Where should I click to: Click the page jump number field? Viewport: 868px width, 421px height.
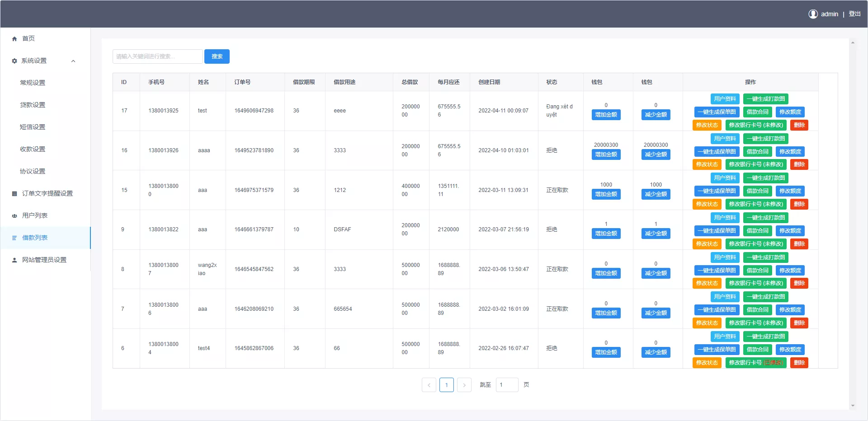click(507, 385)
